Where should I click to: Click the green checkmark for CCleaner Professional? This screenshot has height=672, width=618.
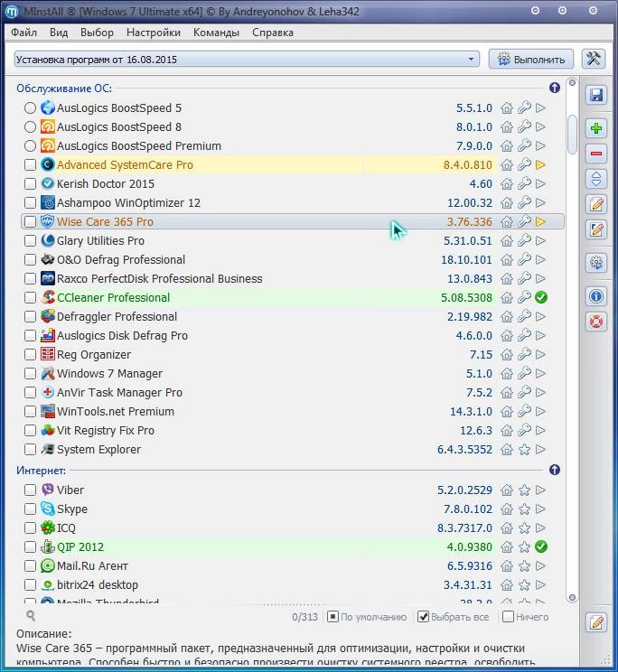point(541,297)
